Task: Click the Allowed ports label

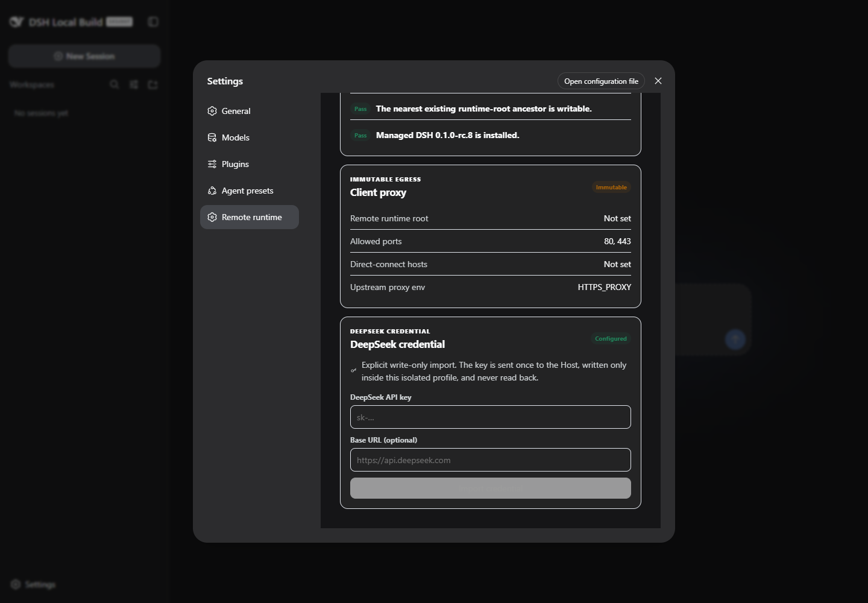Action: pyautogui.click(x=376, y=241)
